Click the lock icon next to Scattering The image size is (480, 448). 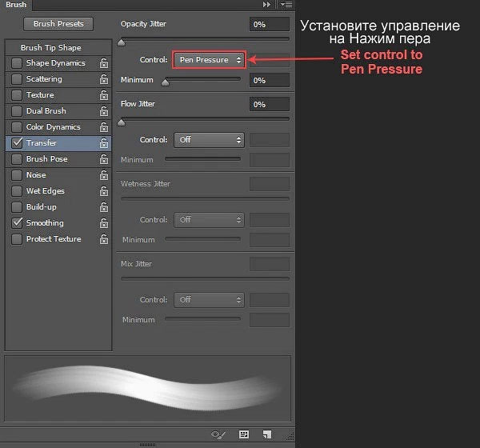click(104, 79)
